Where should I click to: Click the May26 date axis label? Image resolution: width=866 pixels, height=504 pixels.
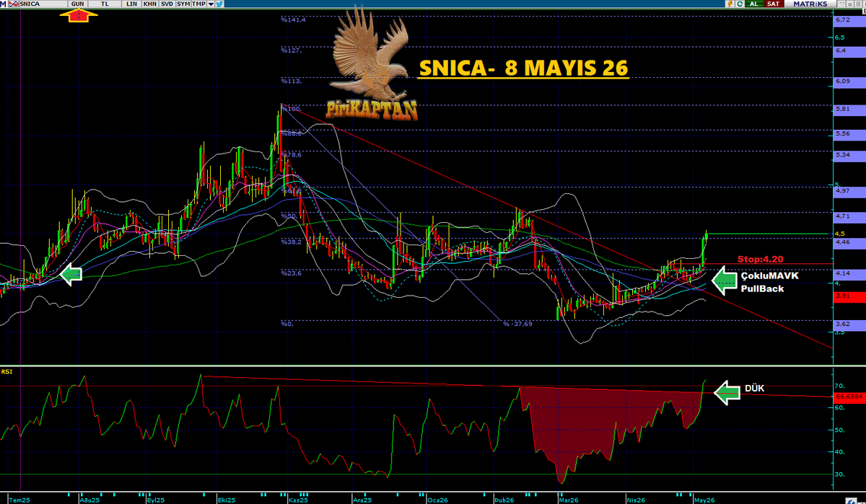point(704,499)
